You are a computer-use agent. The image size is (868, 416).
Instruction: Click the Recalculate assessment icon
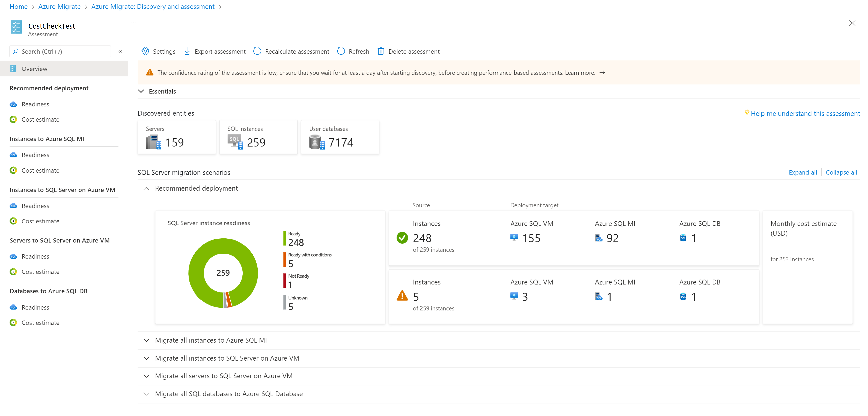tap(256, 51)
